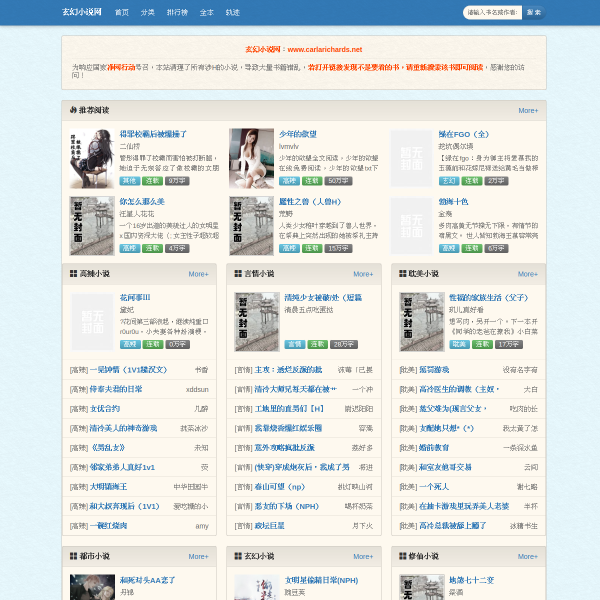
Task: Click grid icon beside 高辣小说 heading
Action: tap(73, 274)
